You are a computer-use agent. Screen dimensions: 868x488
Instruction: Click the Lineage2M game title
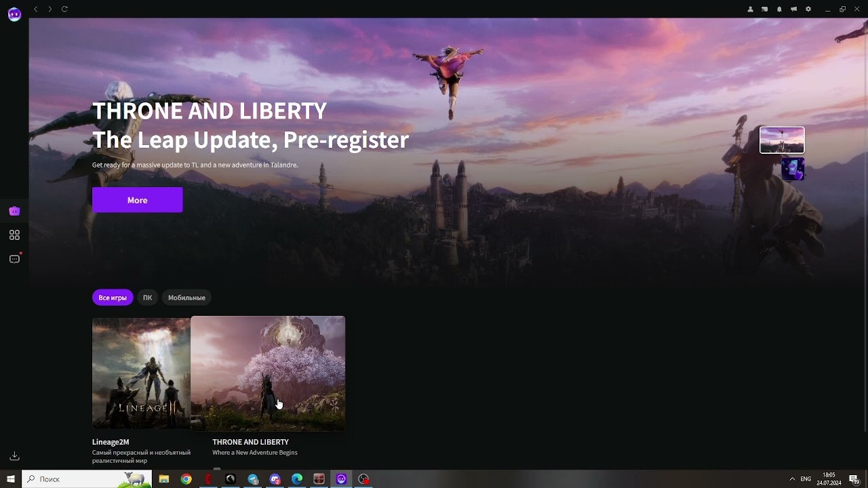(x=111, y=442)
